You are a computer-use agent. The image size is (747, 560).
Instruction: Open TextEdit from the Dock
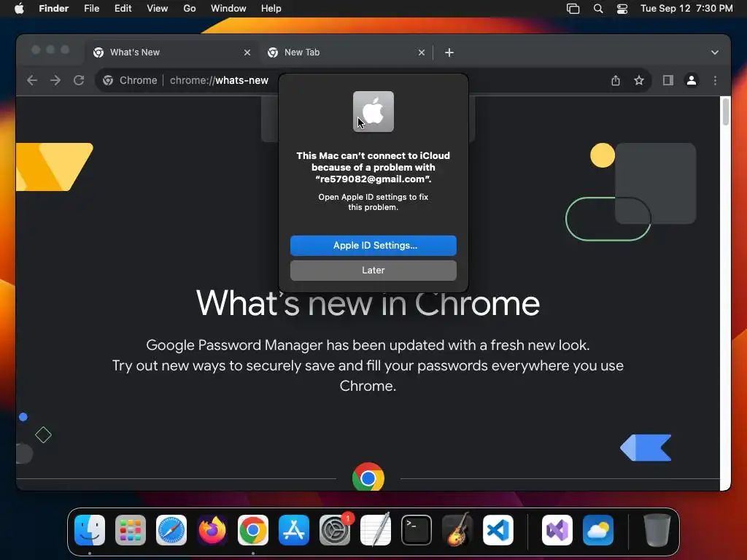point(376,530)
